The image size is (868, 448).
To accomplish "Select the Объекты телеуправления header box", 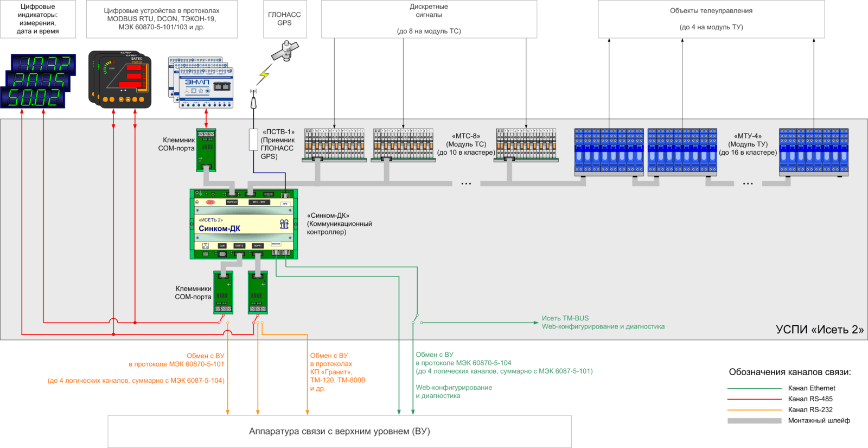I will point(711,19).
